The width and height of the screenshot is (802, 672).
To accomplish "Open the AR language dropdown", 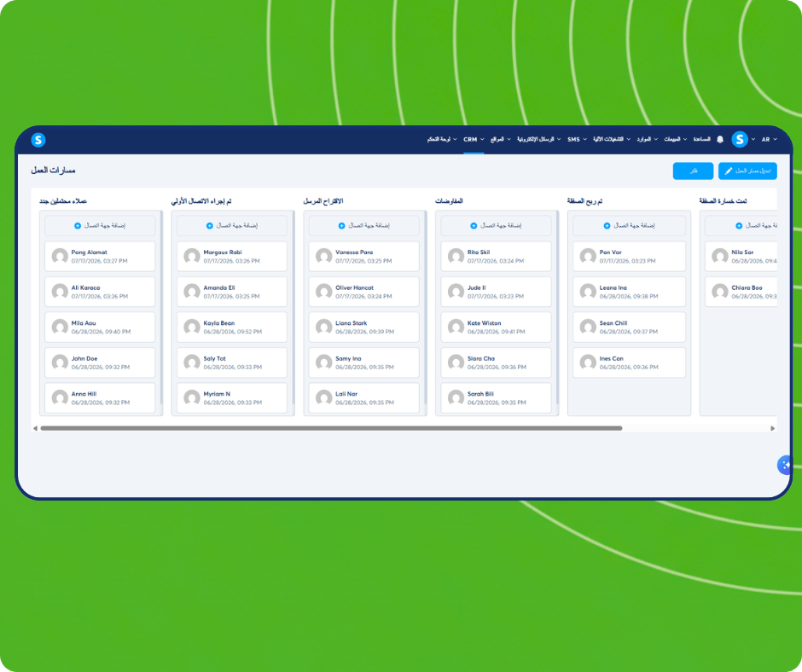I will (769, 140).
